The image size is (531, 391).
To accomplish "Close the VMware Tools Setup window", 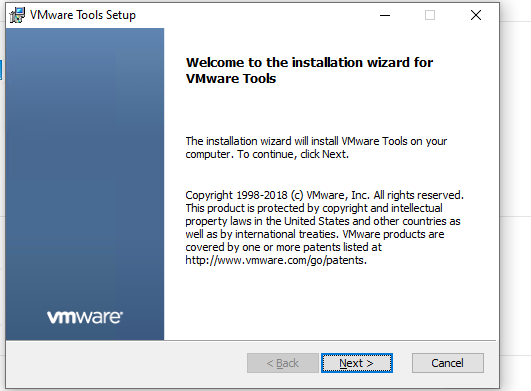I will pos(476,15).
